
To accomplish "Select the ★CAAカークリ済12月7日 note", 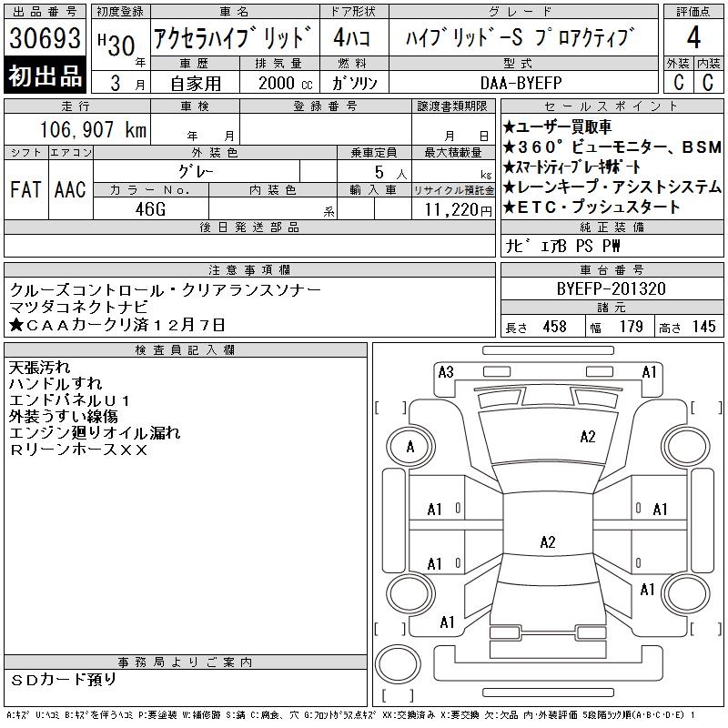I will coord(117,325).
